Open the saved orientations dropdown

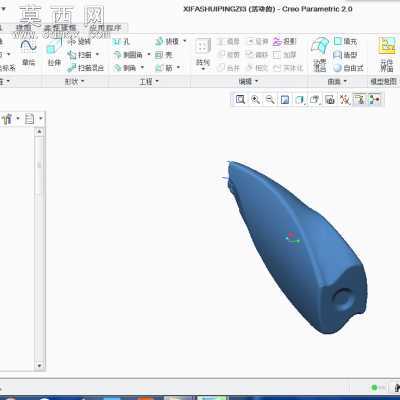pos(314,99)
